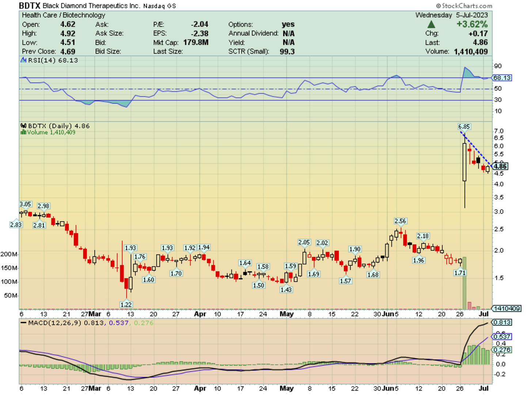Click the 2.98 price label
This screenshot has width=532, height=395.
click(43, 206)
